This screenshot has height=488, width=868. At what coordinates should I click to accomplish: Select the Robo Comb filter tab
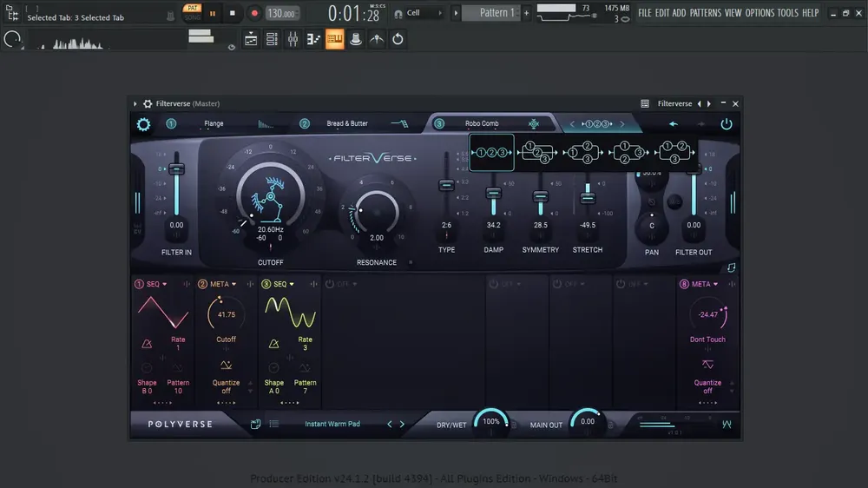tap(482, 123)
